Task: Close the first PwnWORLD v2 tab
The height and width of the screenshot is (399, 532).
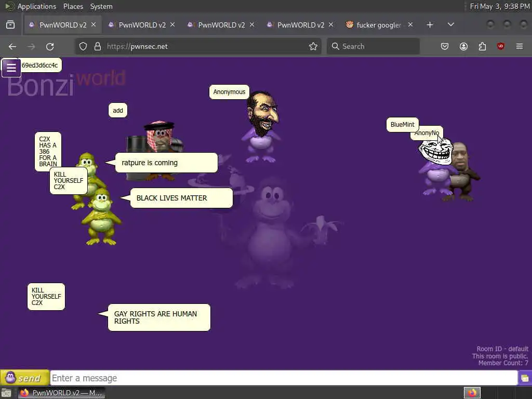Action: (x=94, y=24)
